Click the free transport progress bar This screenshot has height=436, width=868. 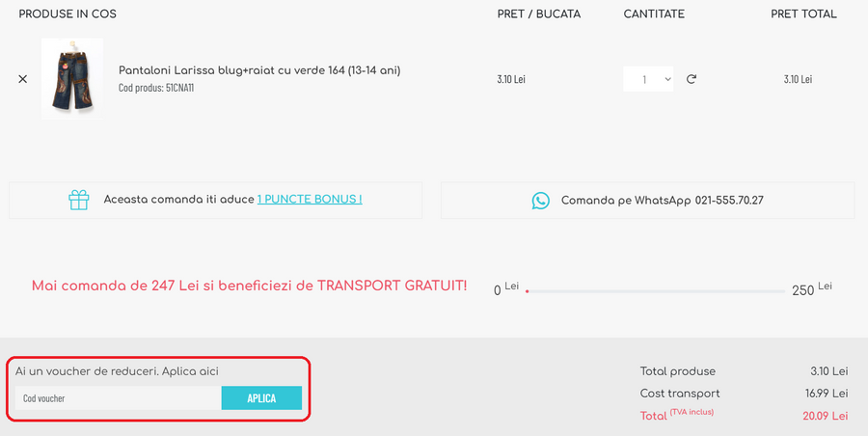[x=656, y=290]
